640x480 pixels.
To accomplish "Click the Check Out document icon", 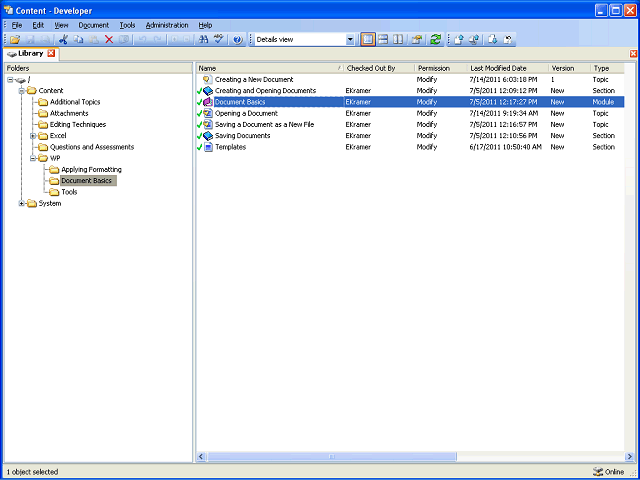I will (x=493, y=40).
